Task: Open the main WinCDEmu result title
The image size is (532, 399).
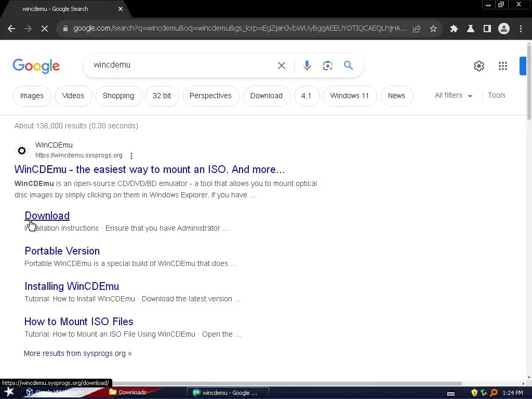Action: [x=150, y=169]
